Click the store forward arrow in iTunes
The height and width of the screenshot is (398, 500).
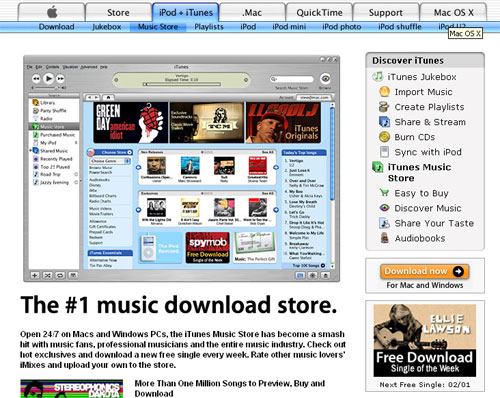96,97
